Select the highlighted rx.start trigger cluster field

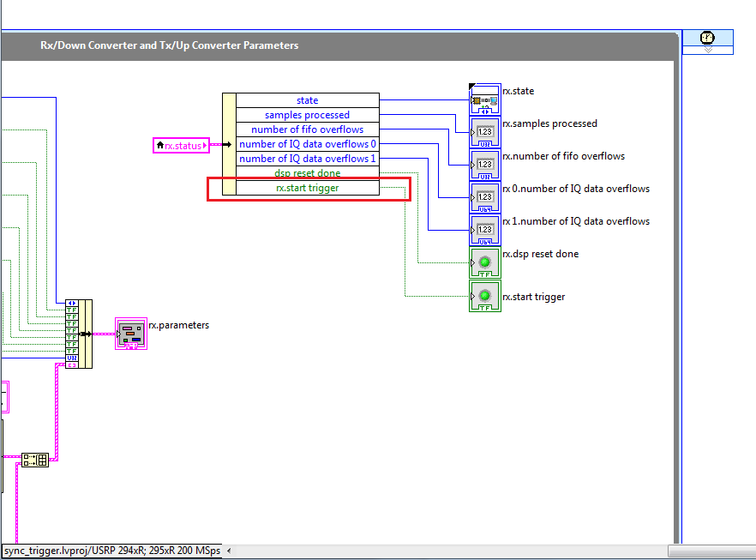(x=307, y=187)
